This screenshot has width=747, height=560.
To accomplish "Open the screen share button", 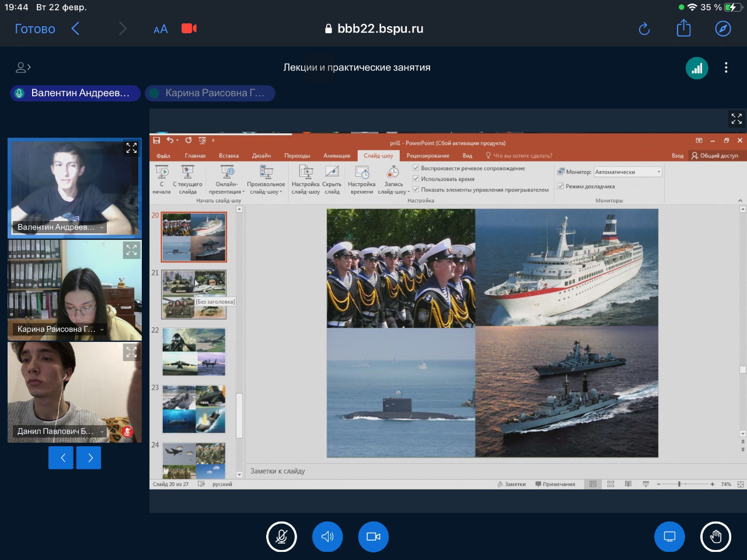I will pos(669,537).
